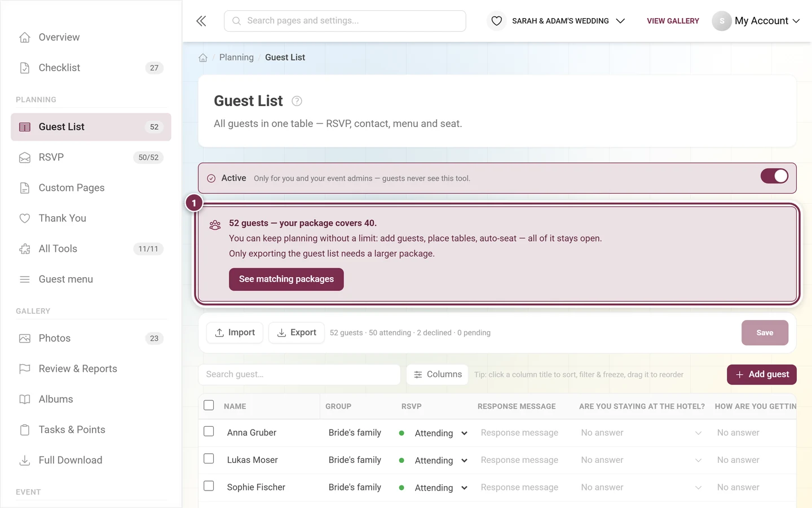Toggle the Active switch off
The image size is (812, 508).
point(774,176)
